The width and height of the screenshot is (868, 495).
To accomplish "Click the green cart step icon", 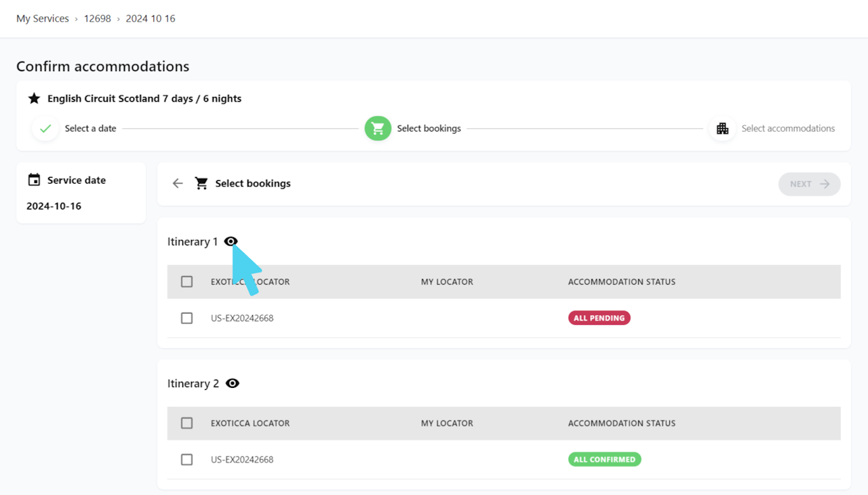I will click(x=378, y=128).
